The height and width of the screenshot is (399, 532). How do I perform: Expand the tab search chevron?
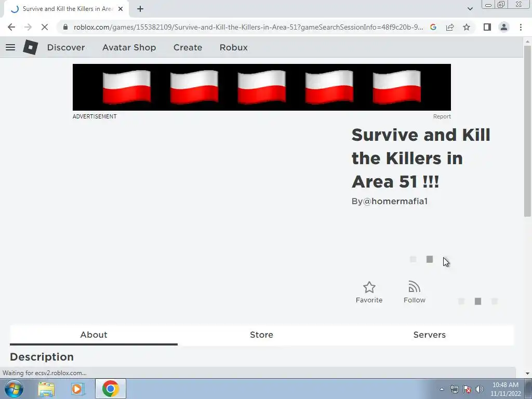470,9
